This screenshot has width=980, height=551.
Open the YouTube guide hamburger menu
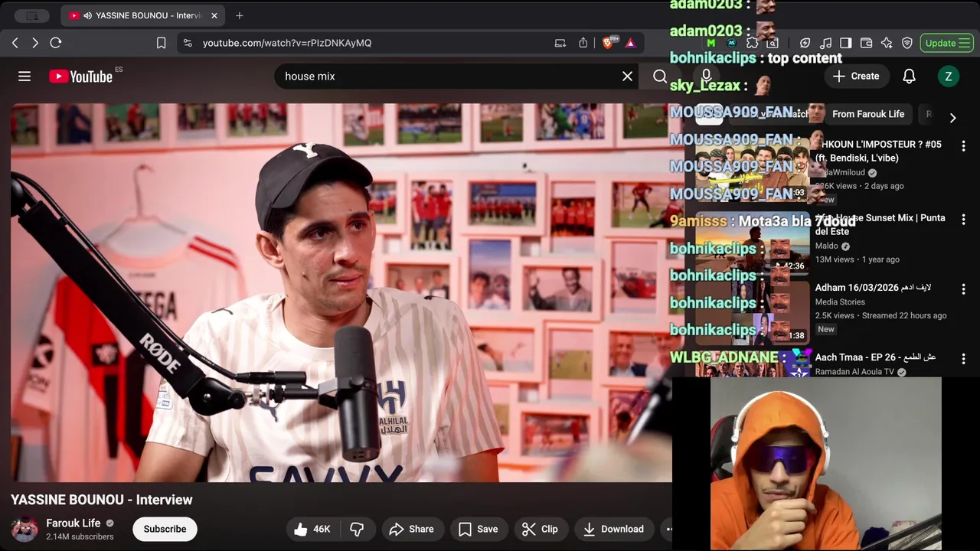[24, 76]
